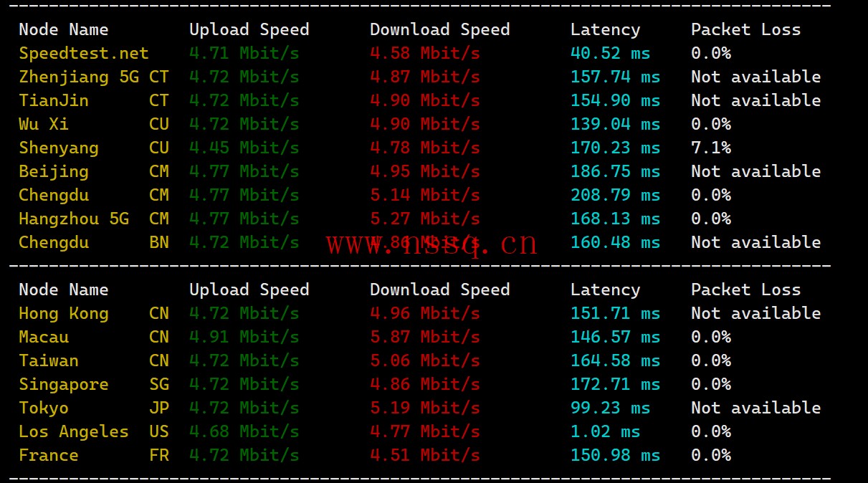868x483 pixels.
Task: Click the second Download Speed column header
Action: click(x=440, y=290)
